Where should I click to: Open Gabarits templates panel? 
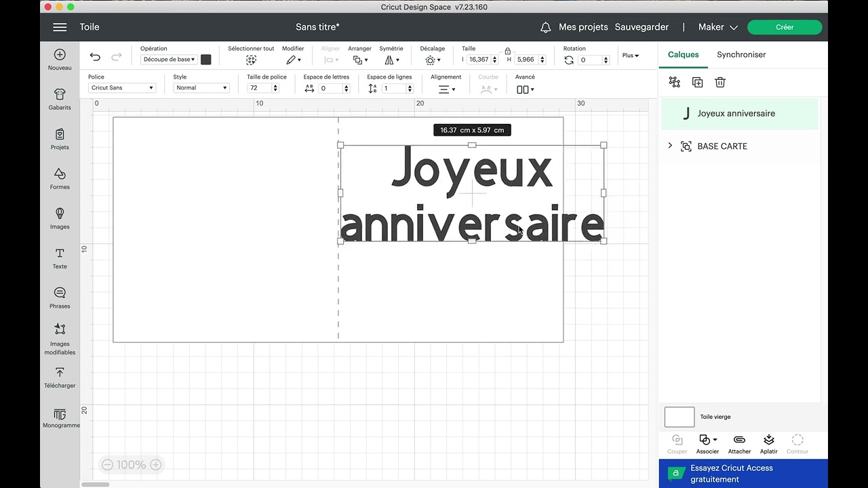60,99
